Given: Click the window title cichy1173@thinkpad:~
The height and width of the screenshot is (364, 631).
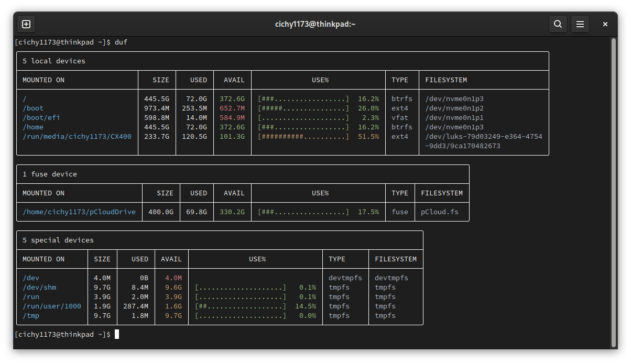Looking at the screenshot, I should pyautogui.click(x=315, y=24).
